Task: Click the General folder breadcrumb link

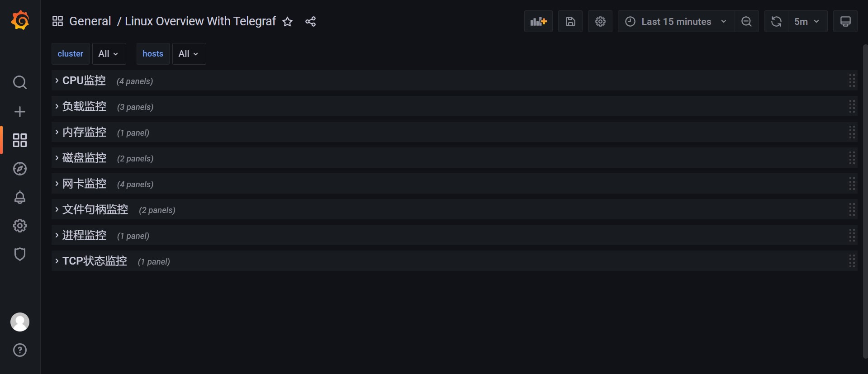Action: click(x=90, y=21)
